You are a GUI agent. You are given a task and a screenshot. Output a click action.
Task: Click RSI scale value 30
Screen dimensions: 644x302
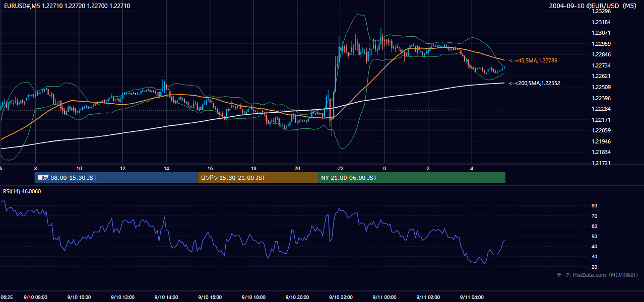tap(594, 257)
